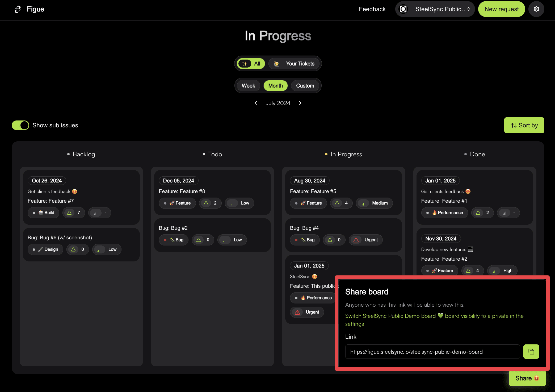
Task: Select the Custom range tab
Action: click(x=305, y=86)
